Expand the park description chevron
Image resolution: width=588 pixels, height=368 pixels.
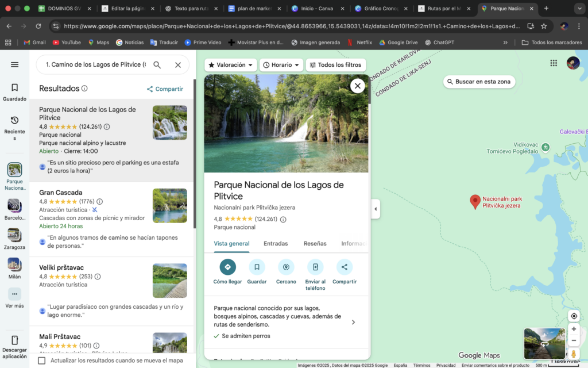click(353, 322)
